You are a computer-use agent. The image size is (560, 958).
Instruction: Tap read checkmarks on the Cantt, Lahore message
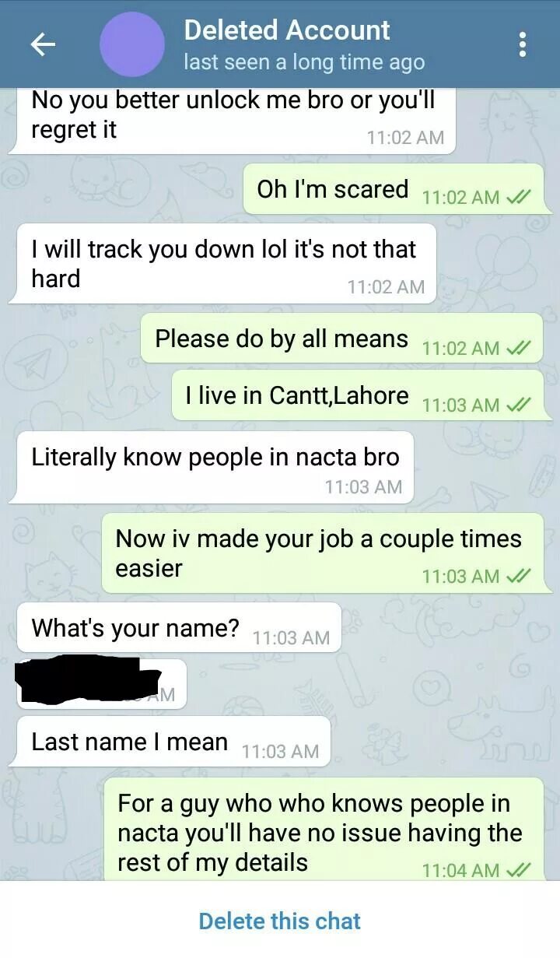pos(519,405)
